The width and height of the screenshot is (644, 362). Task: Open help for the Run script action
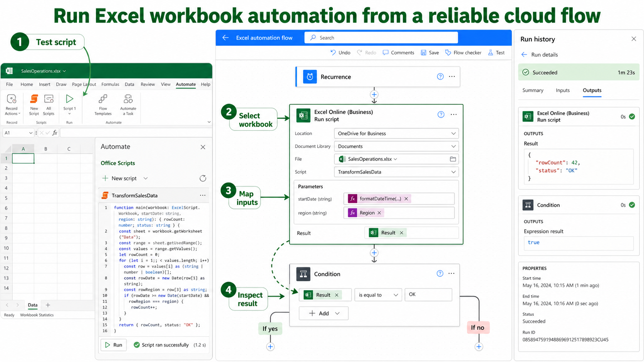tap(441, 114)
